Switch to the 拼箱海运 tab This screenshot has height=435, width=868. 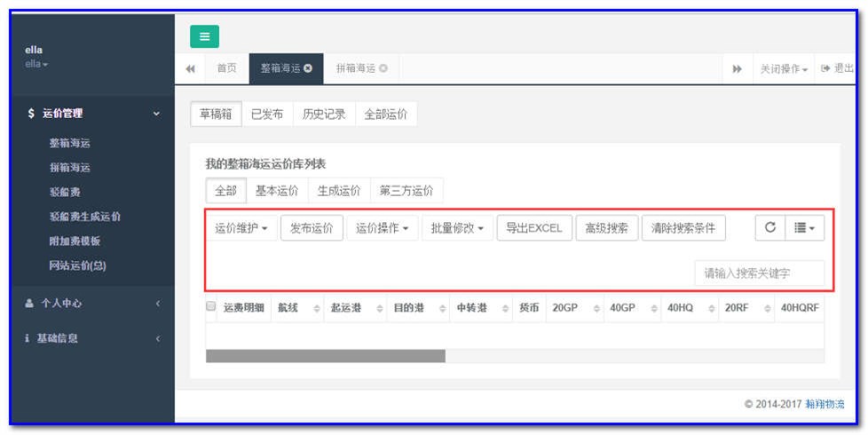[361, 68]
